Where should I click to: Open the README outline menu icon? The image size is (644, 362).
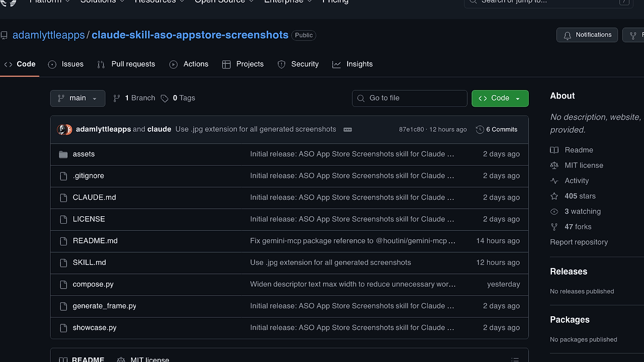tap(515, 359)
